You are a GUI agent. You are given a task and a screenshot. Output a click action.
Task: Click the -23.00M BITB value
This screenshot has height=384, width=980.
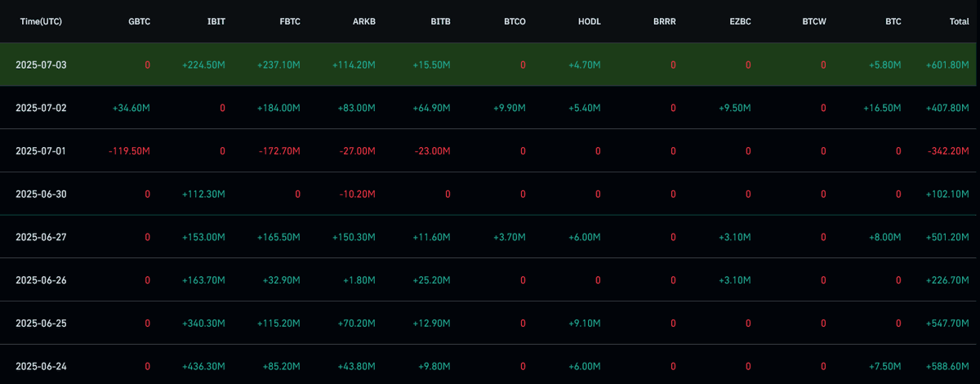[433, 151]
